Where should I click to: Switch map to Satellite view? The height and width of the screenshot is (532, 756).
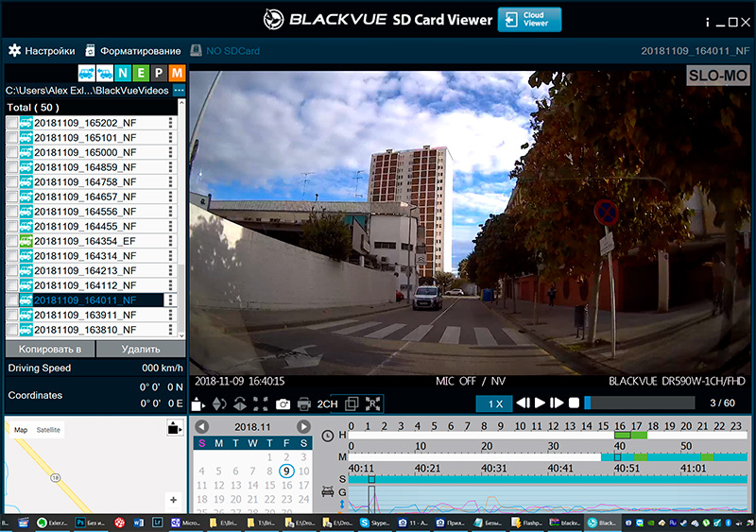(48, 430)
